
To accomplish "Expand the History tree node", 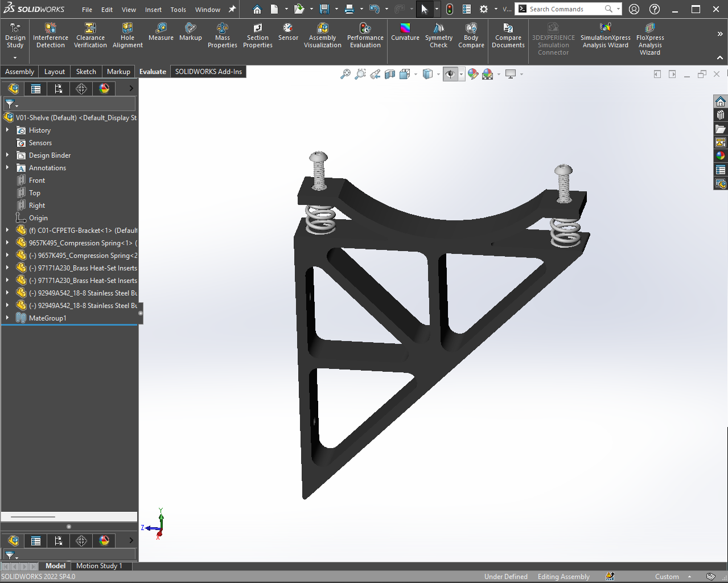I will [x=7, y=130].
